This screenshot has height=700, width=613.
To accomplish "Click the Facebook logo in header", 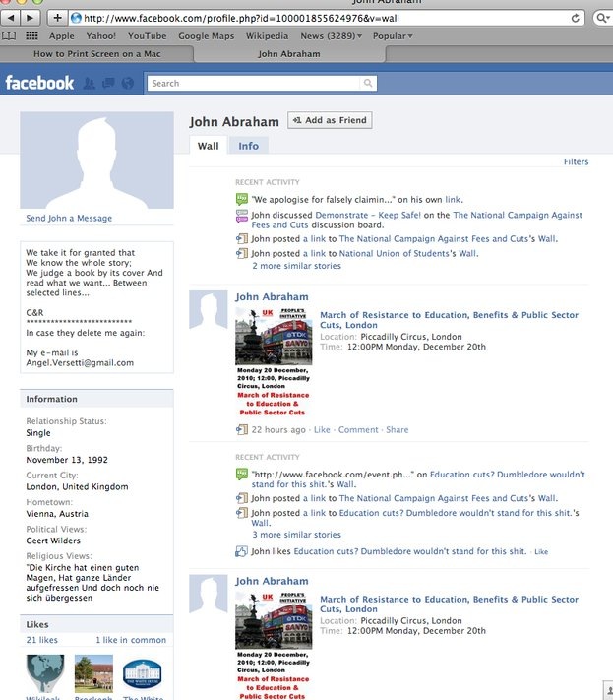I will pos(39,83).
